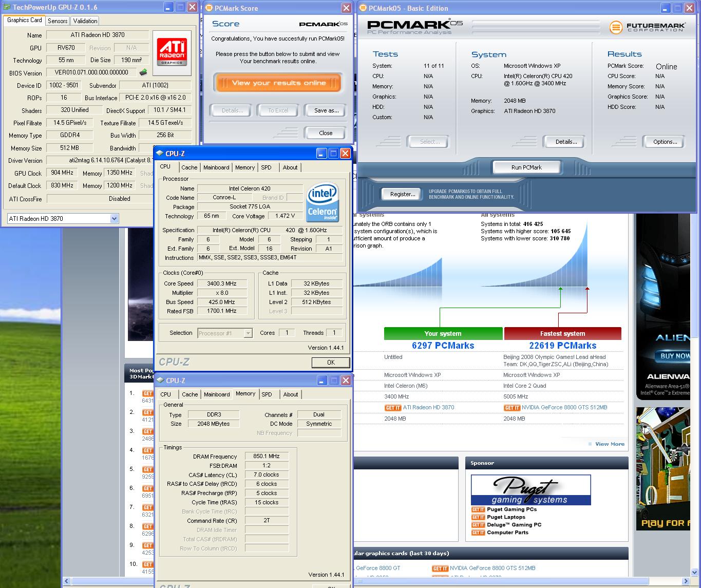Click the Details button under System in PCMark05
Screen dimensions: 701x588
(x=566, y=142)
